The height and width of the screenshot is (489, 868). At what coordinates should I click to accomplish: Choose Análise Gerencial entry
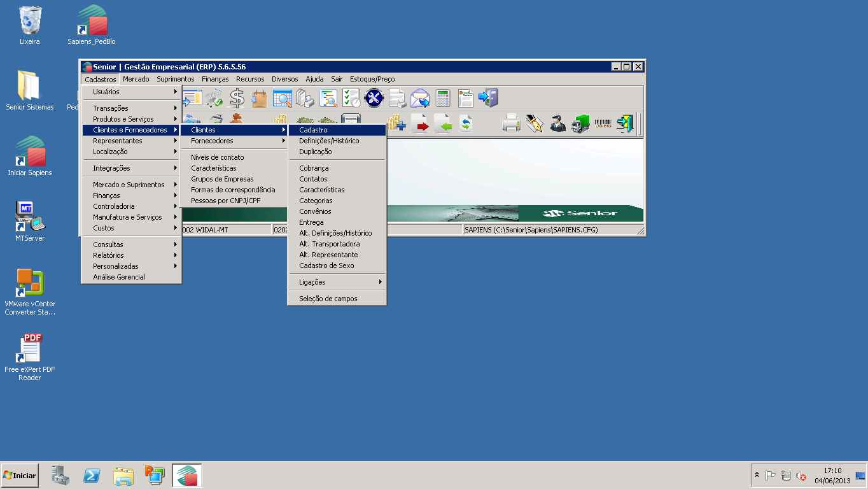pos(132,277)
